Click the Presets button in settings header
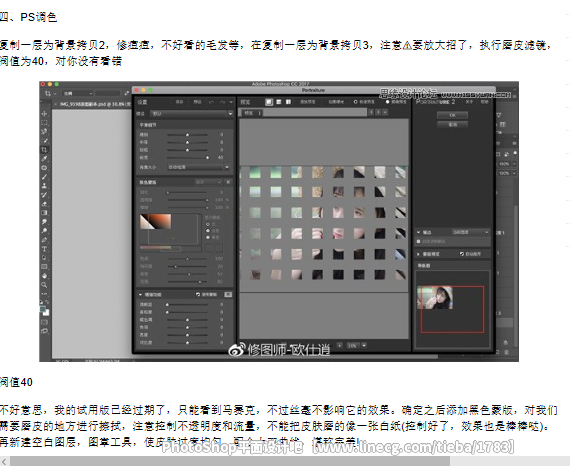The height and width of the screenshot is (466, 570). coord(197,102)
